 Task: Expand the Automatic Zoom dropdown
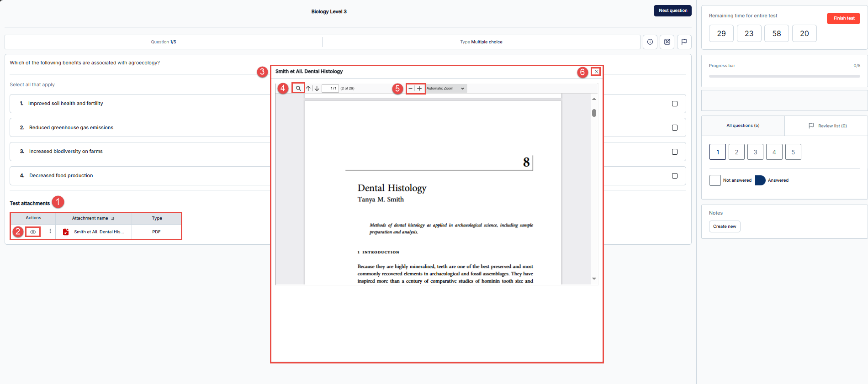[446, 89]
